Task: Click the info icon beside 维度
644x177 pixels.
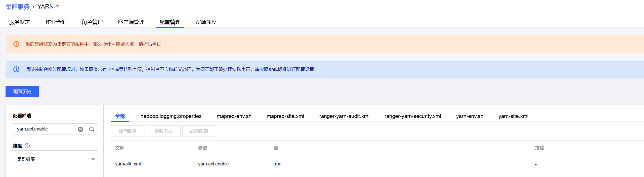Action: [x=27, y=146]
